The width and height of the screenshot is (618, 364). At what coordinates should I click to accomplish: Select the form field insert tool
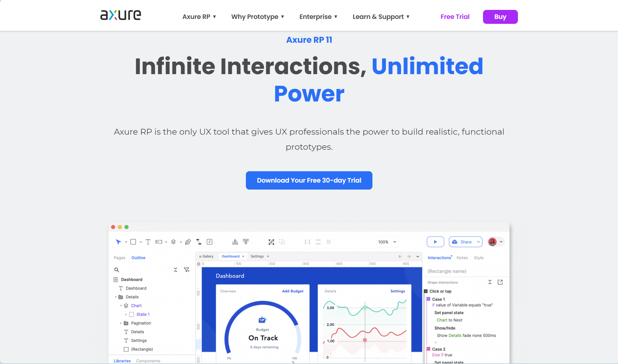[x=159, y=242]
